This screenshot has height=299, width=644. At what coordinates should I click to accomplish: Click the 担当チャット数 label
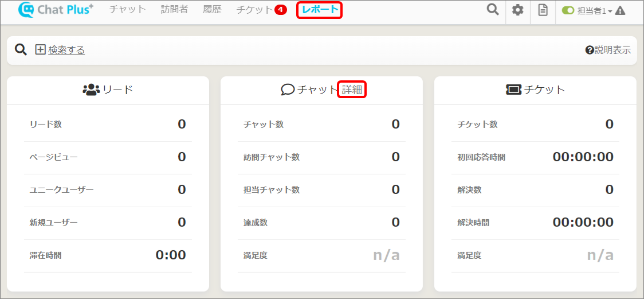[x=272, y=189]
